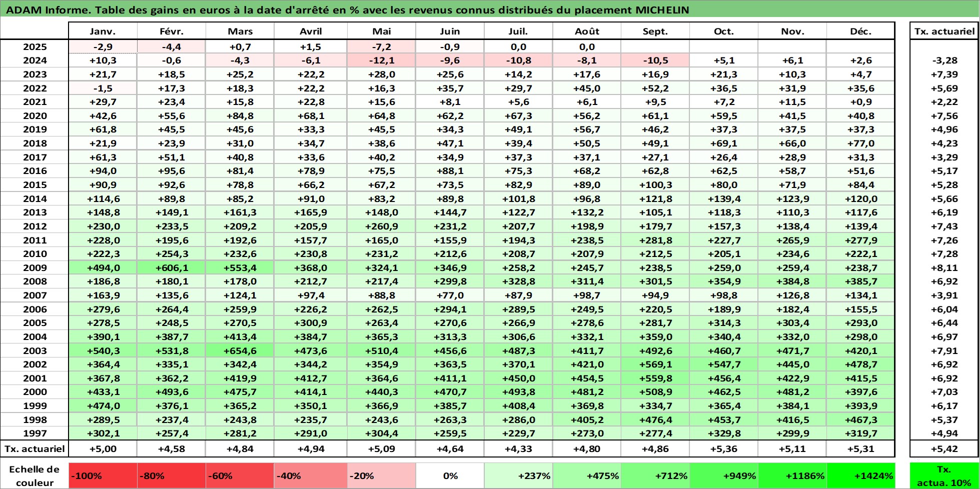Image resolution: width=980 pixels, height=489 pixels.
Task: Click the +4,33 July actuarial rate
Action: [x=518, y=448]
